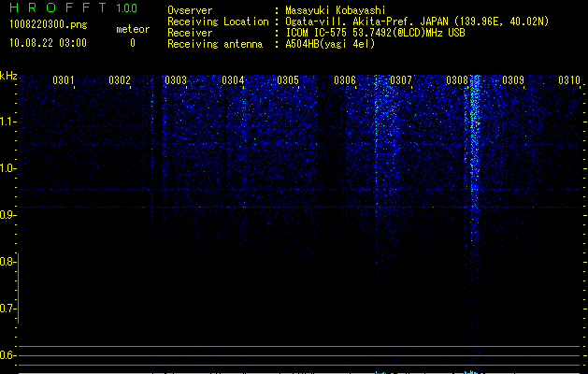Viewport: 588px width, 374px height.
Task: Click the 0.8 kHz axis label
Action: (7, 262)
